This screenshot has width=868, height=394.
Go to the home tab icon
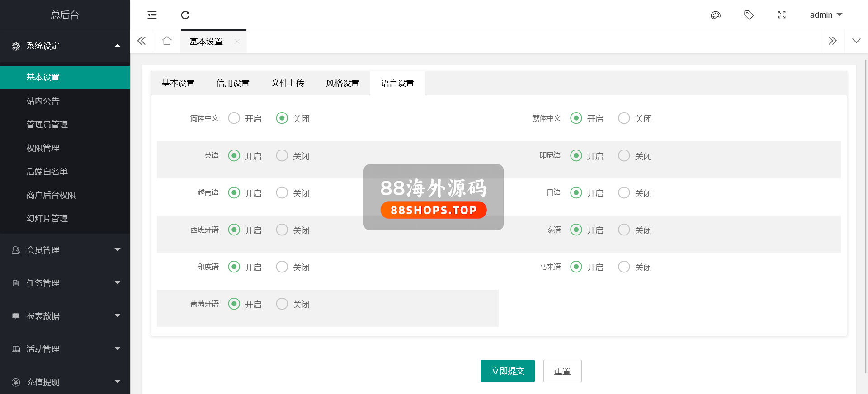[x=167, y=41]
